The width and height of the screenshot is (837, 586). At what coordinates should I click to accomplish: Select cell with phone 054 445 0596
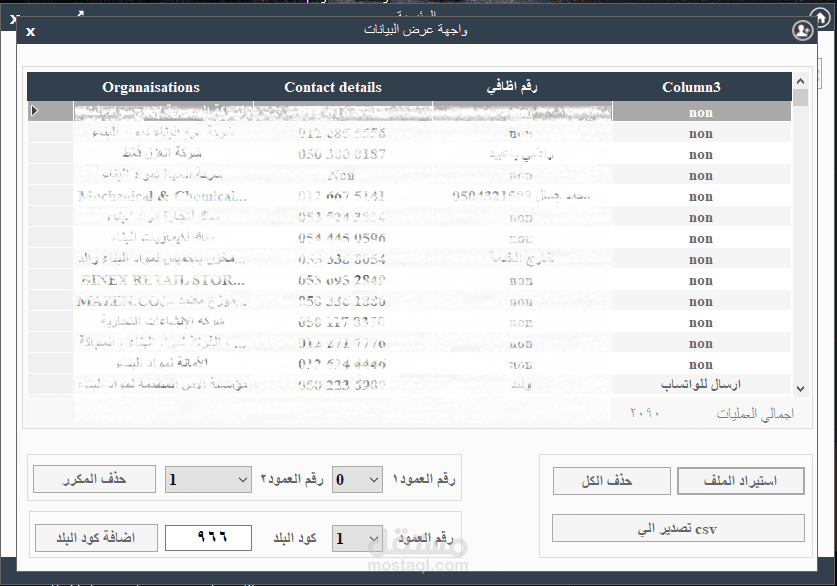343,238
